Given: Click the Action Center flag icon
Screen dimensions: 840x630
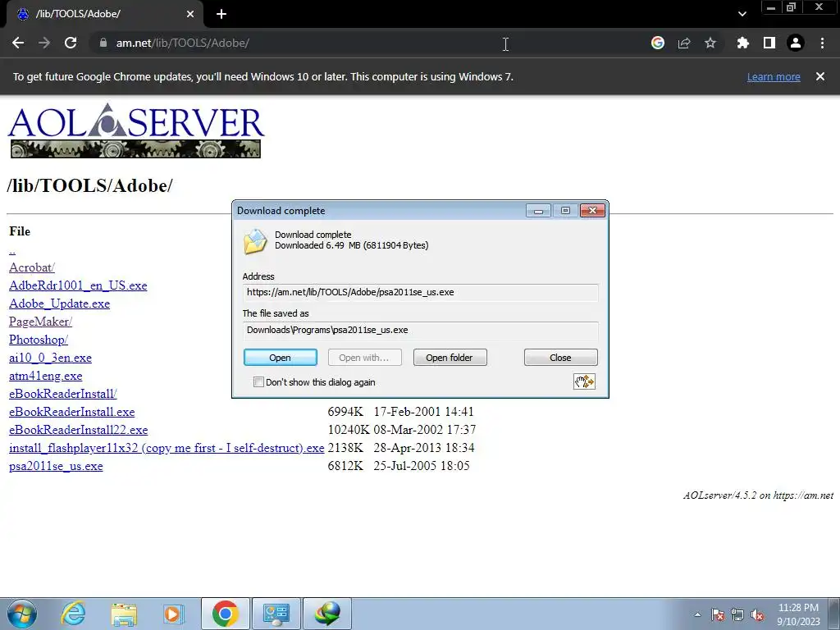Looking at the screenshot, I should coord(718,614).
